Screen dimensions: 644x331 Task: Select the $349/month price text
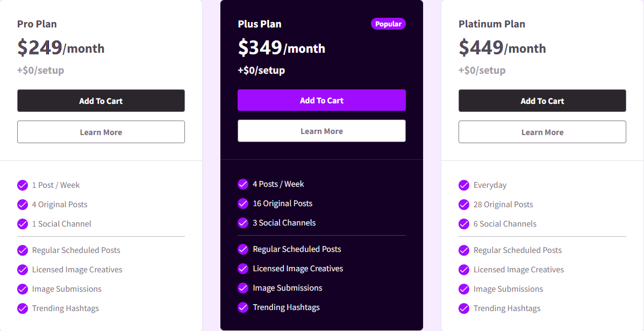(x=281, y=48)
